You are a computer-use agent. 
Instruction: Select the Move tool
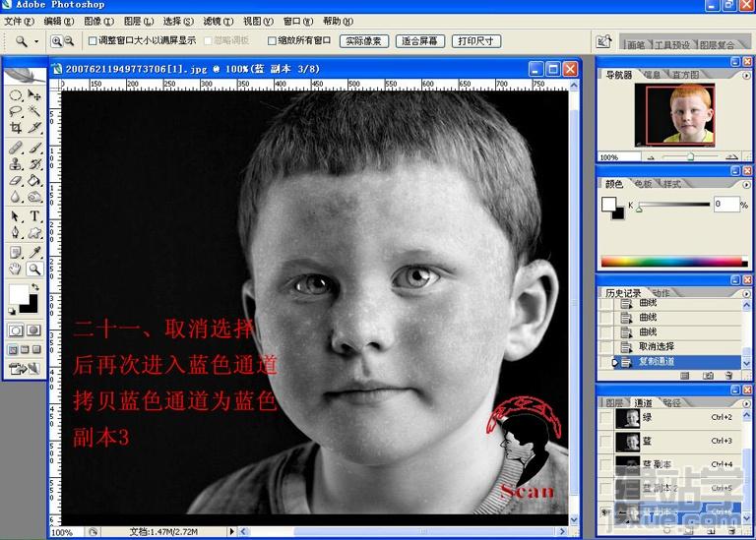[x=33, y=95]
